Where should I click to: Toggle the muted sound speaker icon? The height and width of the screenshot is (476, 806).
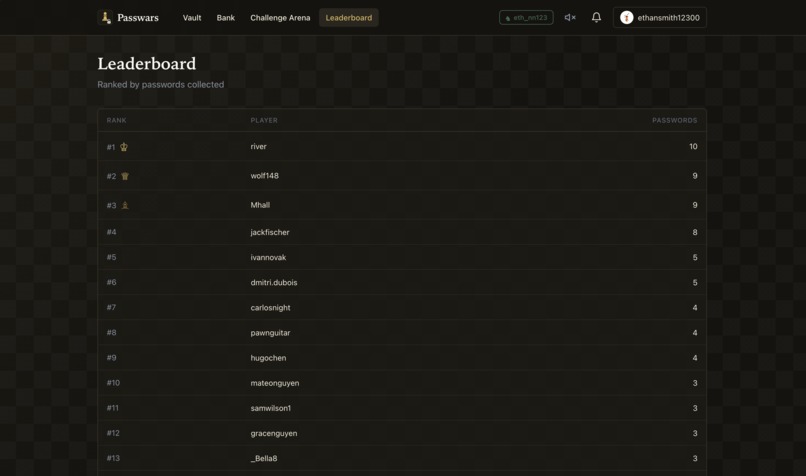coord(570,17)
